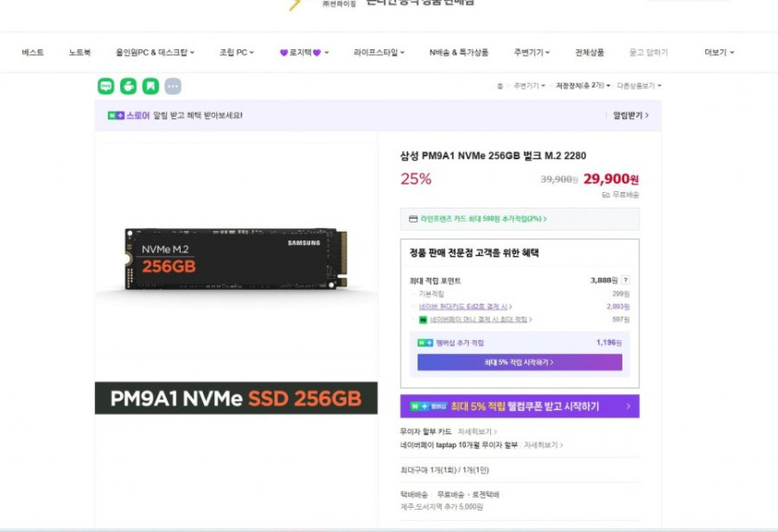Go to the 전체상품 menu item
The width and height of the screenshot is (778, 532).
pyautogui.click(x=589, y=52)
